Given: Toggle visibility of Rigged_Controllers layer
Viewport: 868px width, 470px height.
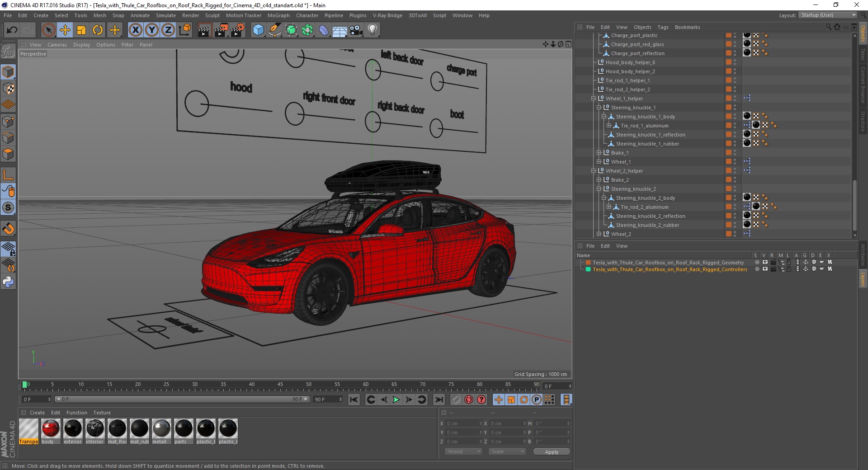Looking at the screenshot, I should click(x=765, y=269).
